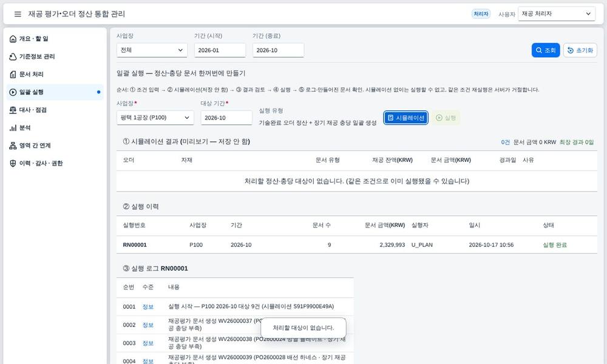This screenshot has width=607, height=364.
Task: Click the 조회 search button
Action: point(546,50)
